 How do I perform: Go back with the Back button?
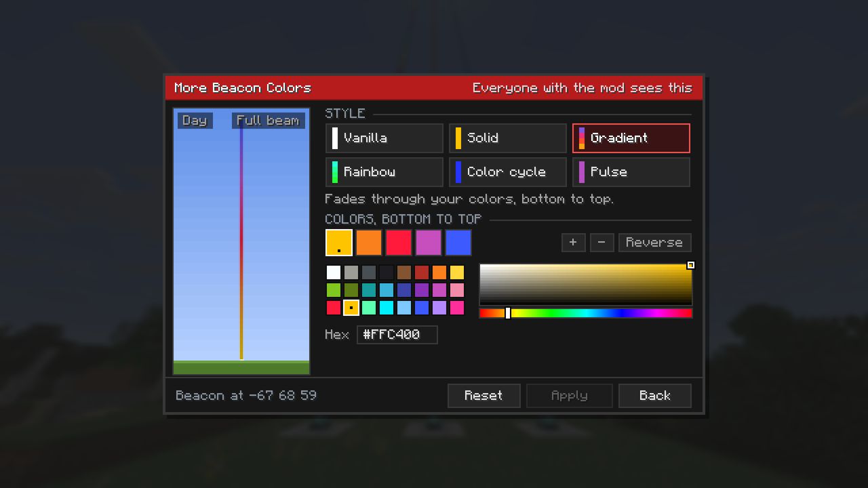[x=654, y=396]
